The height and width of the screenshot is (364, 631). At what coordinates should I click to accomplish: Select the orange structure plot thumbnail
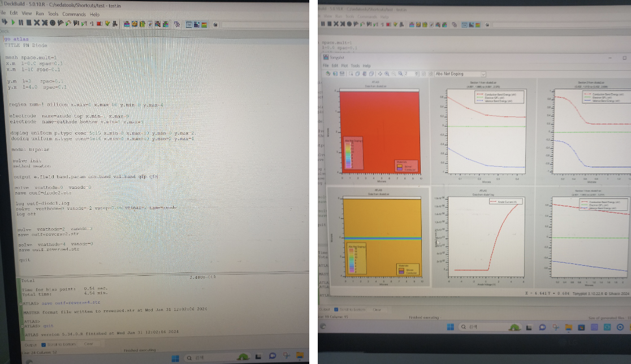click(x=378, y=237)
